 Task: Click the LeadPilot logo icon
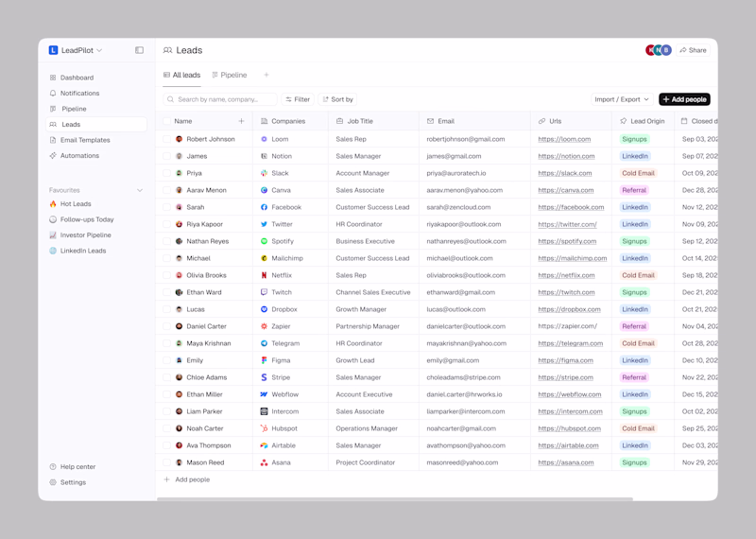tap(54, 50)
